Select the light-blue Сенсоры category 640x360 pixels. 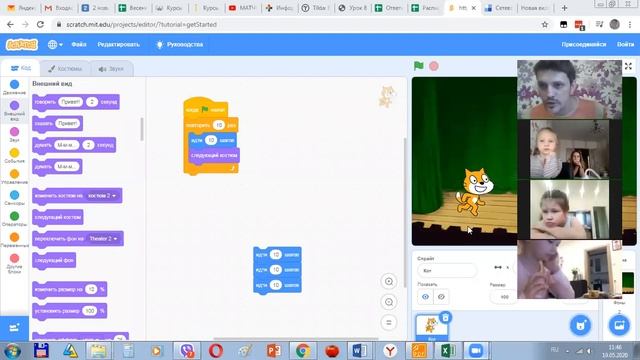pyautogui.click(x=14, y=198)
